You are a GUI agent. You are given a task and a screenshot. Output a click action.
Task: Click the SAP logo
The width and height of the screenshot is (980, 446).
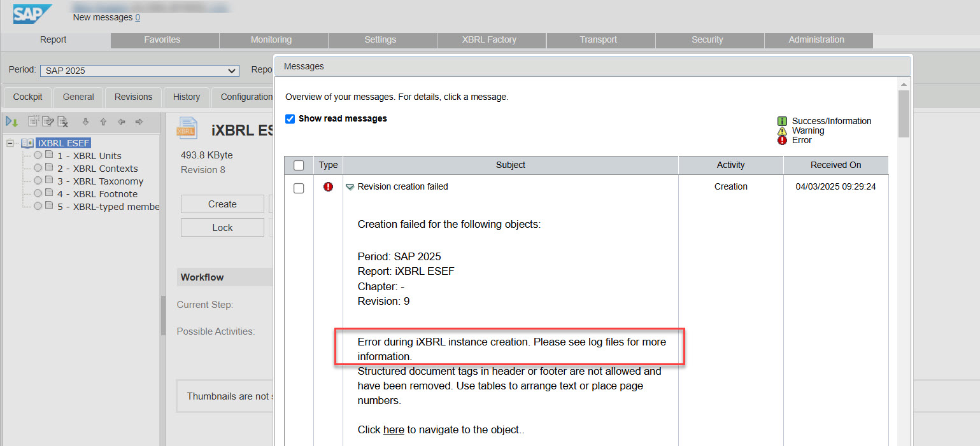[32, 13]
